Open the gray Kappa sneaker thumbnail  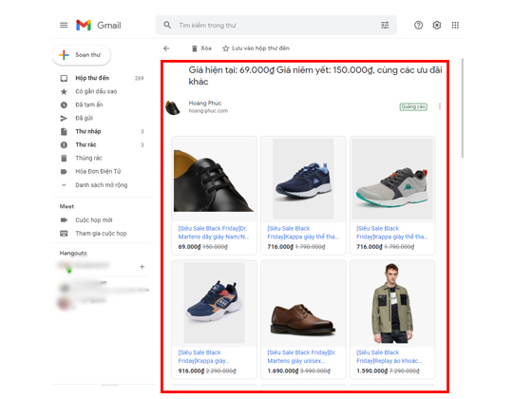click(x=392, y=179)
